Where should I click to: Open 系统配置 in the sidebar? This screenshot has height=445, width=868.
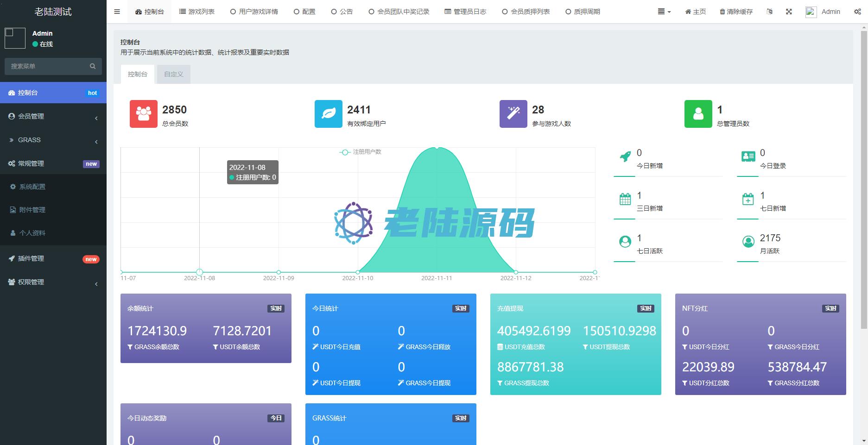(x=32, y=187)
